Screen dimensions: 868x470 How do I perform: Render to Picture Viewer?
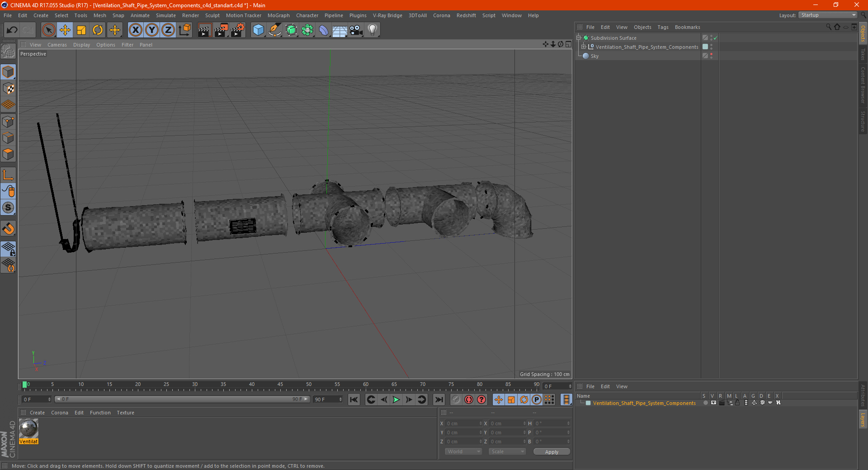click(x=221, y=30)
